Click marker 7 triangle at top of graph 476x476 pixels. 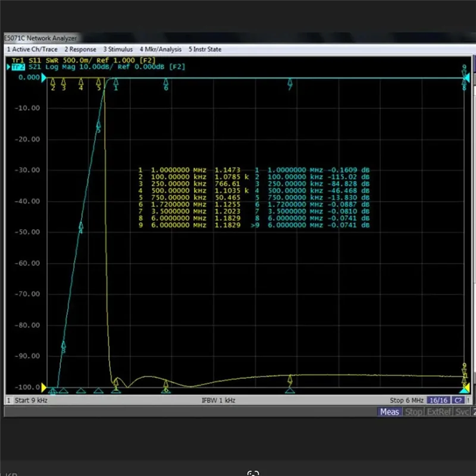pos(290,82)
